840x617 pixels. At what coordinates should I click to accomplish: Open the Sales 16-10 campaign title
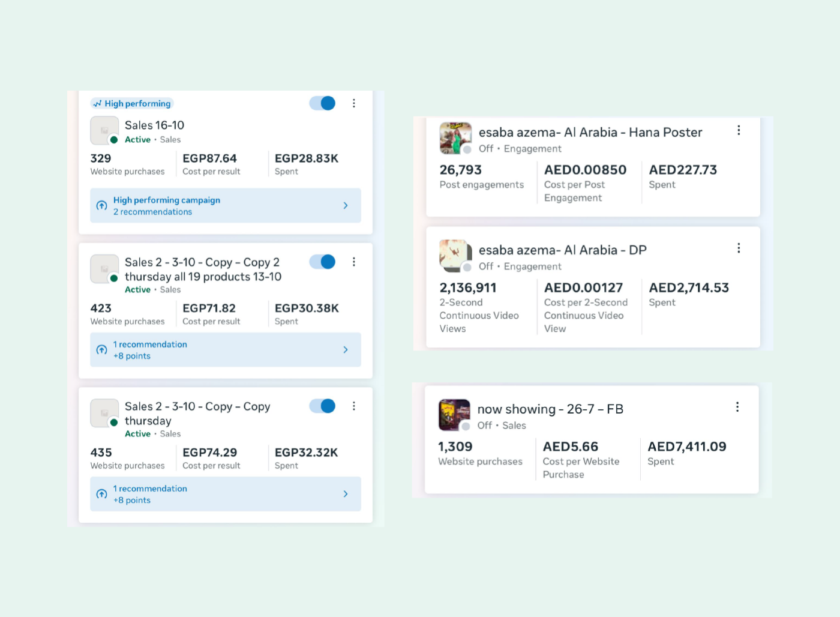[x=154, y=125]
